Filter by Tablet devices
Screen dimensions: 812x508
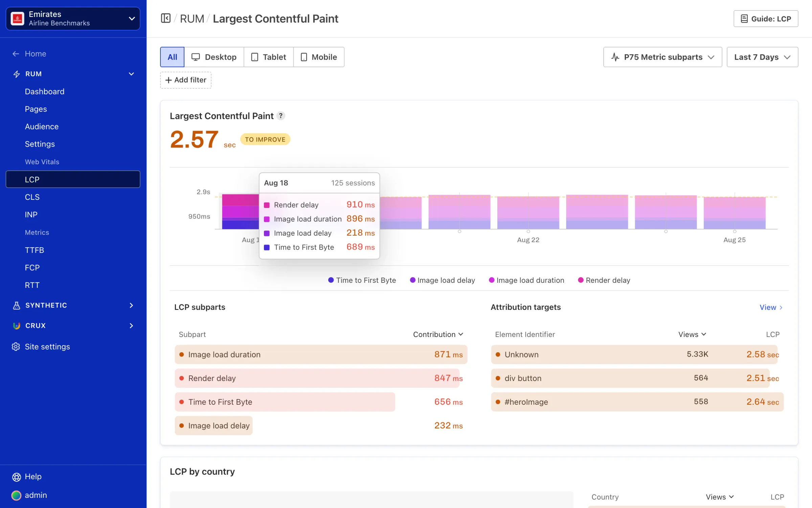(x=269, y=57)
